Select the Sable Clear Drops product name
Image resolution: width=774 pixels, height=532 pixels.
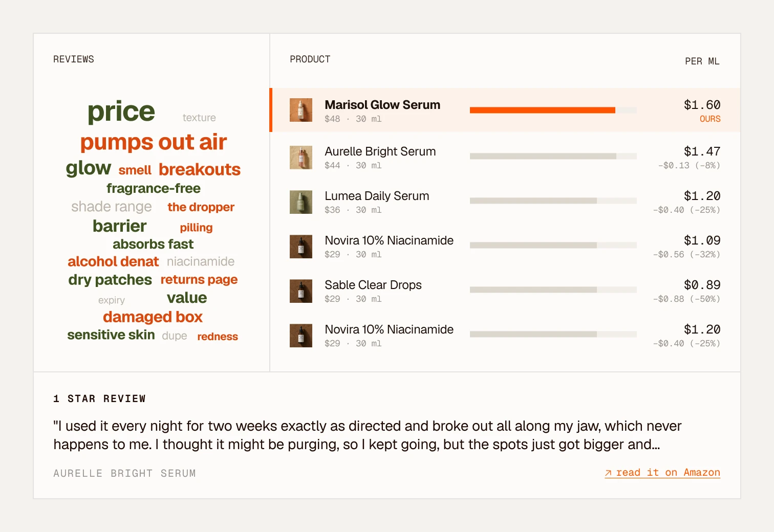(x=373, y=285)
